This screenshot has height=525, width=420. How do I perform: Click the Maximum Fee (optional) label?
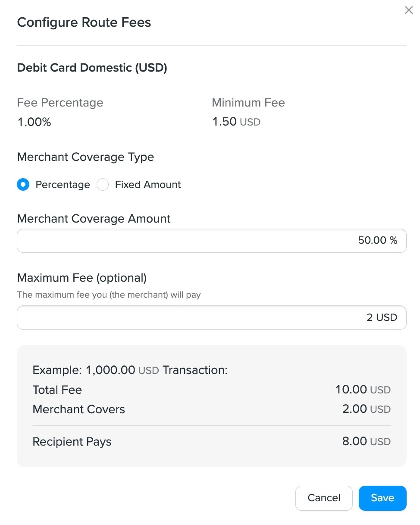click(82, 278)
